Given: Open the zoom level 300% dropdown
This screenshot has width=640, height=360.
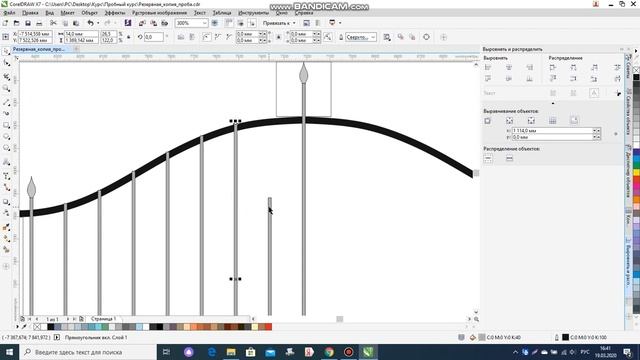Looking at the screenshot, I should (x=205, y=23).
